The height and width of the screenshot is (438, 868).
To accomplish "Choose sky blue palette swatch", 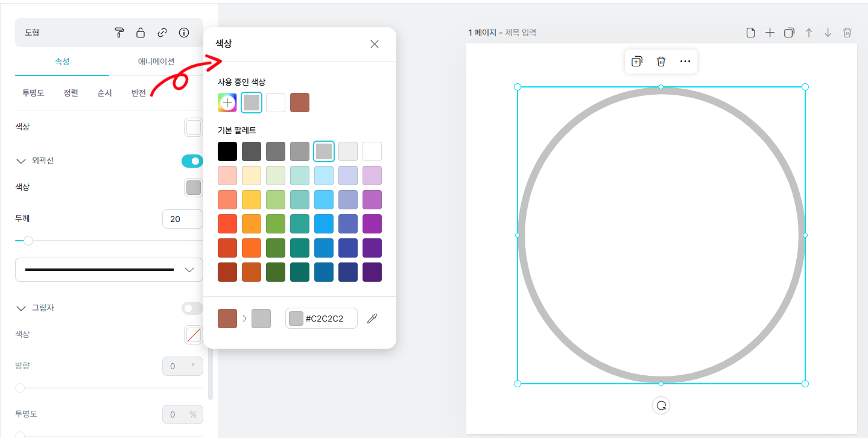I will [x=324, y=200].
